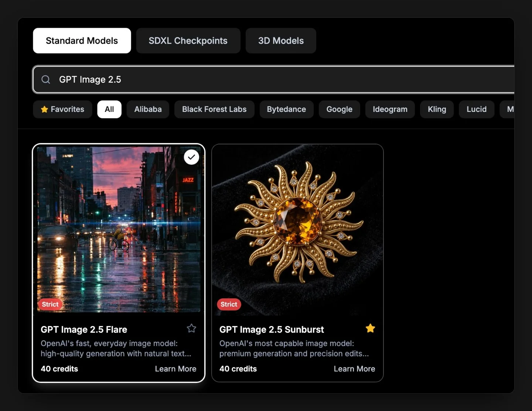
Task: Click the GPT Image 2.5 Flare title
Action: click(x=84, y=329)
